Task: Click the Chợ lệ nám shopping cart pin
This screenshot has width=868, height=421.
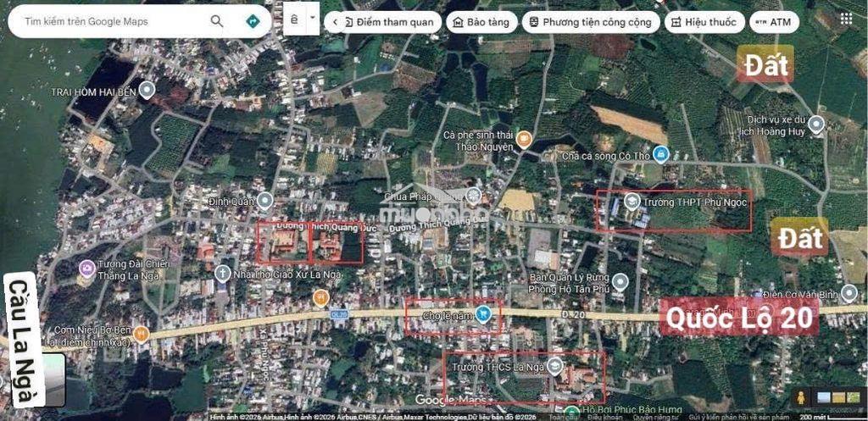Action: (483, 313)
